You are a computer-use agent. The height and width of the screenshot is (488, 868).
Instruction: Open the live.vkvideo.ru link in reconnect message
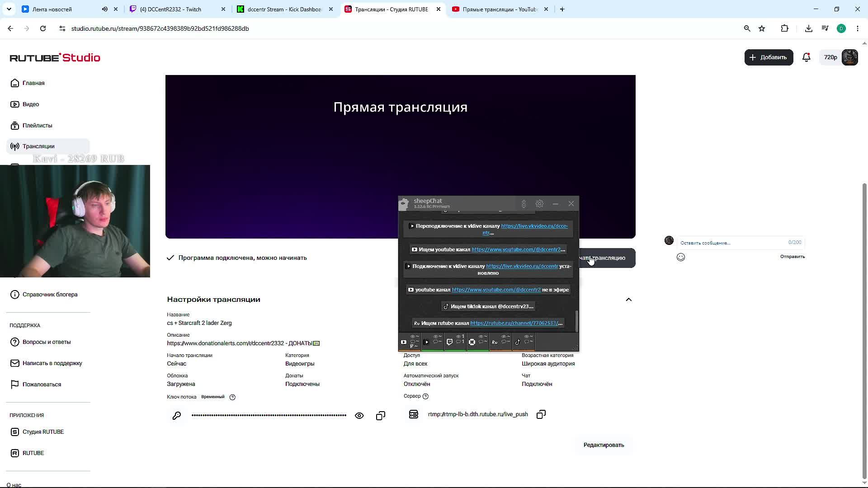point(525,229)
